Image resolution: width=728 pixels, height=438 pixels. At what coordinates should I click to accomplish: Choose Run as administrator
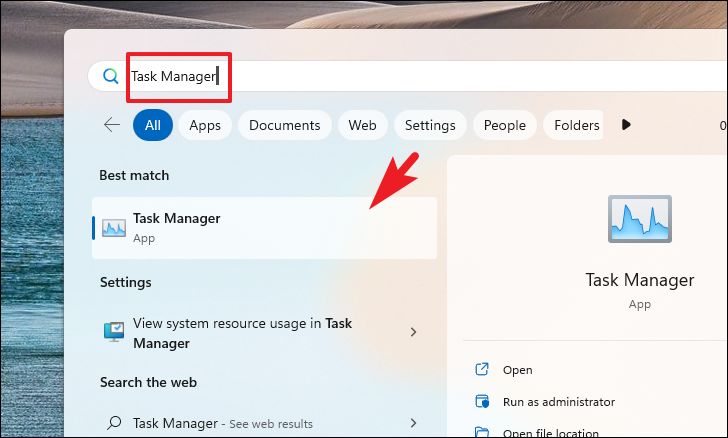559,402
